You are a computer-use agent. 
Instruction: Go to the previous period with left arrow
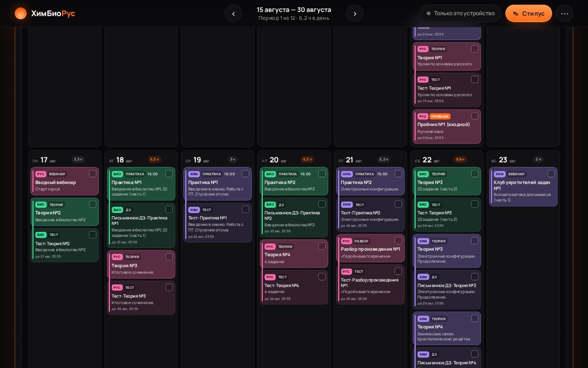233,13
